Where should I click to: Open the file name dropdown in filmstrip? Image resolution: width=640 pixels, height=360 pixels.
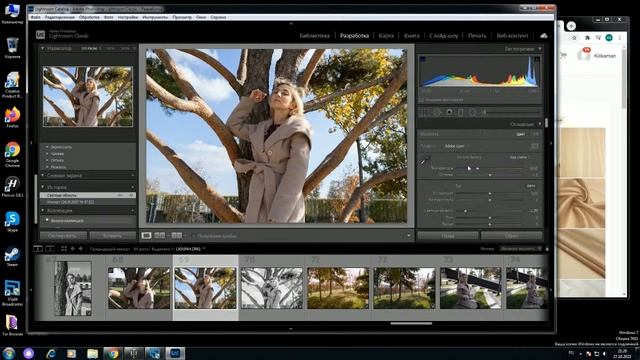tap(190, 249)
